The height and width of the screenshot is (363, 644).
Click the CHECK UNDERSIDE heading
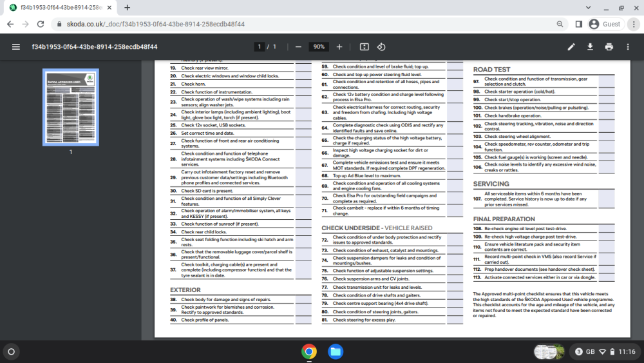pyautogui.click(x=377, y=228)
